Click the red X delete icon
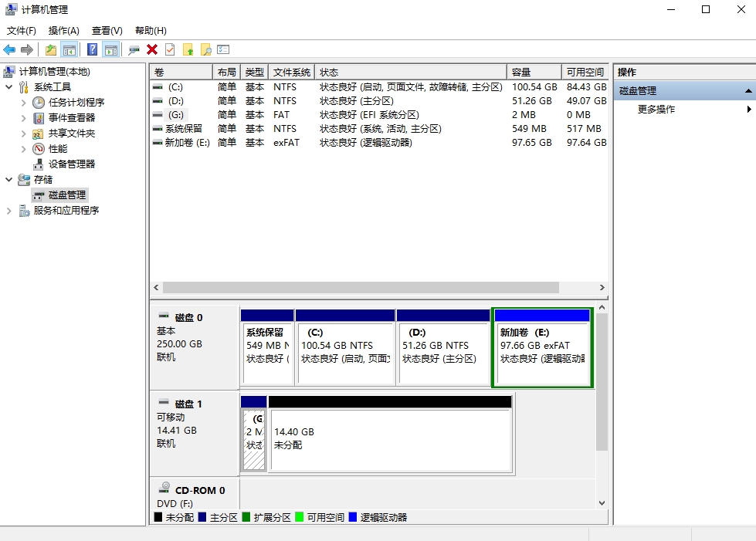756x541 pixels. [152, 49]
